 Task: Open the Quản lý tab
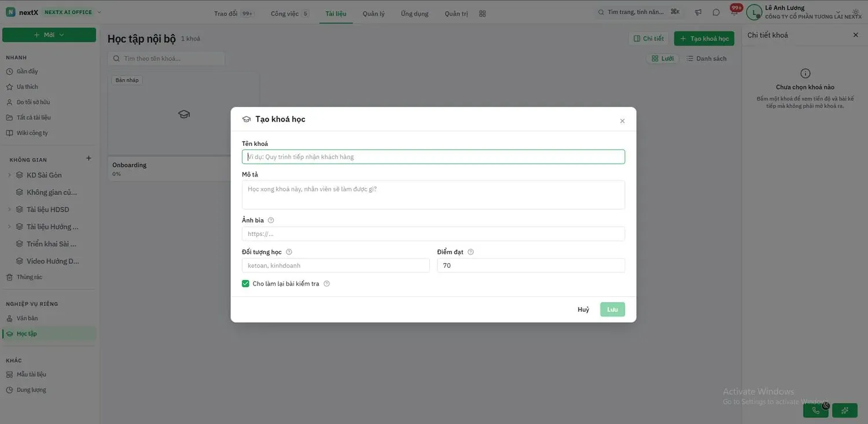pos(374,13)
